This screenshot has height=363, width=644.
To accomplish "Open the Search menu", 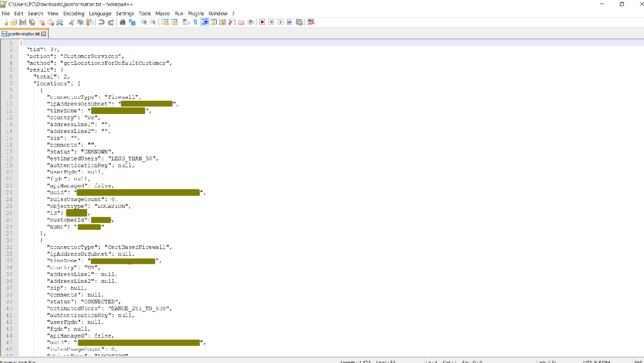I will [x=35, y=14].
